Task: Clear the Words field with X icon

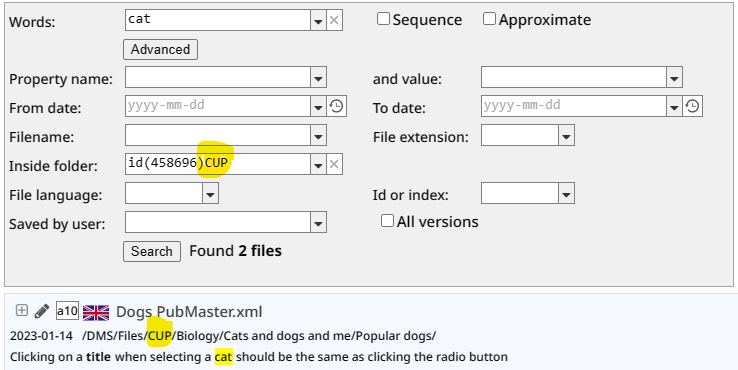Action: (x=334, y=20)
